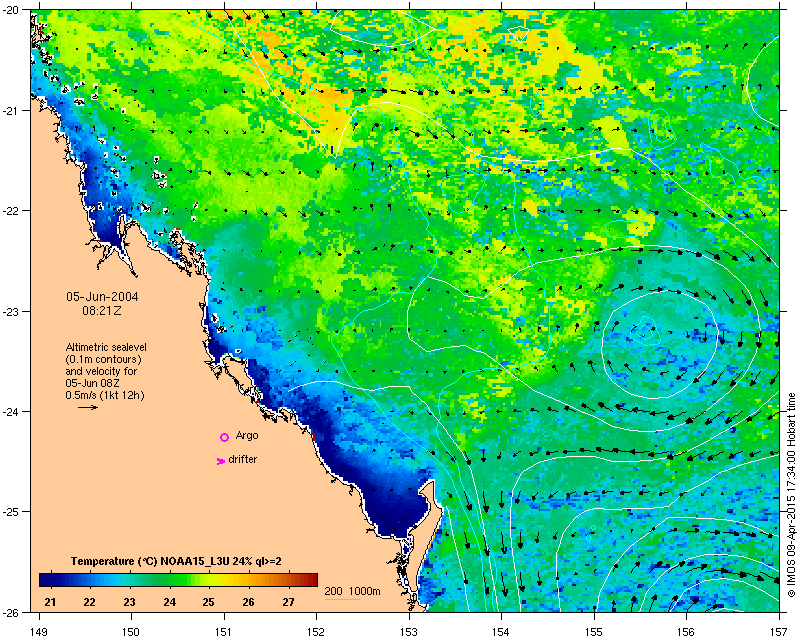Viewport: 800px width, 640px height.
Task: Click color bar value label 21
Action: tap(50, 602)
